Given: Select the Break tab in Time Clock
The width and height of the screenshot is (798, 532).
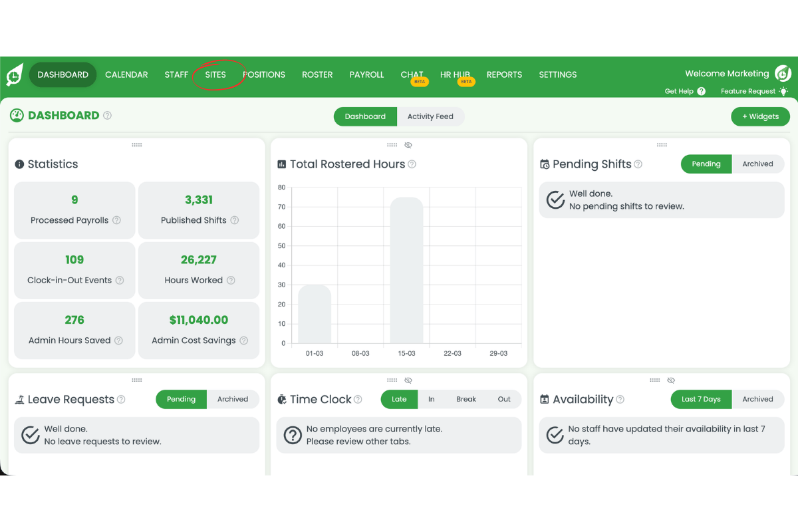Looking at the screenshot, I should coord(466,399).
